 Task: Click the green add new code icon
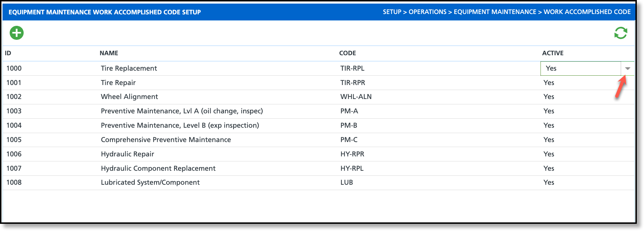point(16,33)
